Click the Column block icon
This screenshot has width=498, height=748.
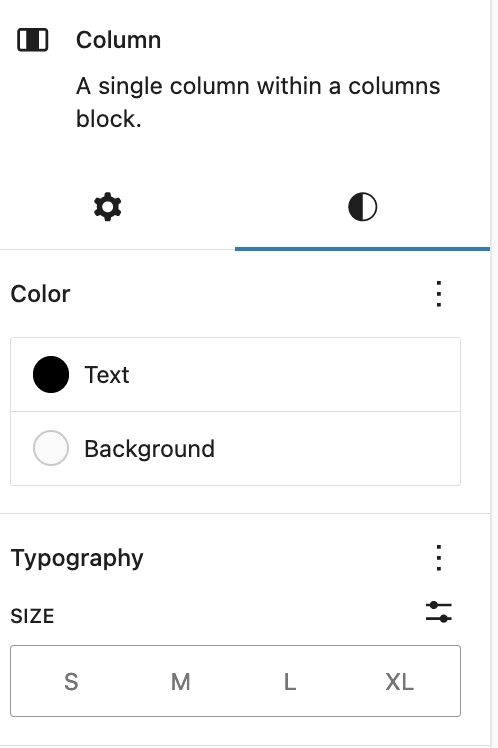point(32,40)
